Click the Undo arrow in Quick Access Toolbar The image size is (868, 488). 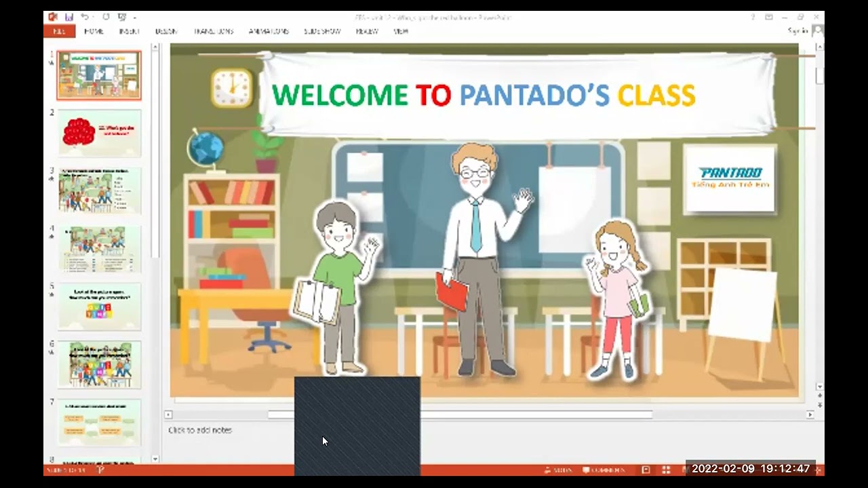[85, 17]
